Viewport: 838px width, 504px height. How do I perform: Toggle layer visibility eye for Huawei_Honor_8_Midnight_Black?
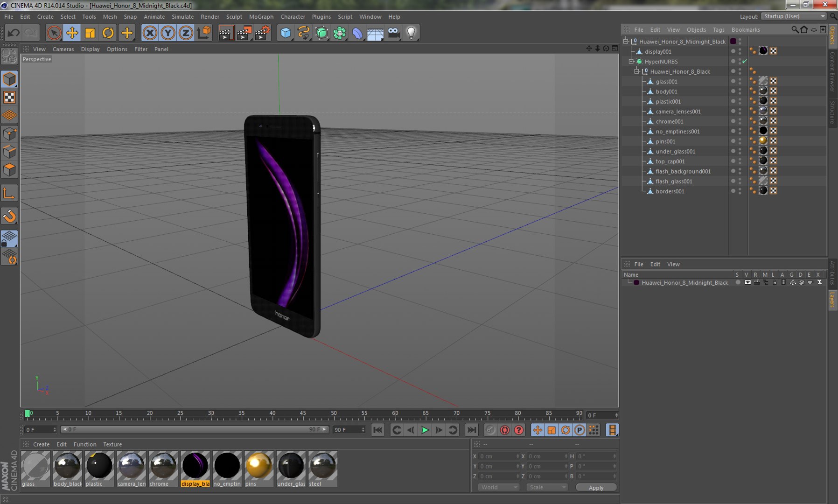[747, 282]
